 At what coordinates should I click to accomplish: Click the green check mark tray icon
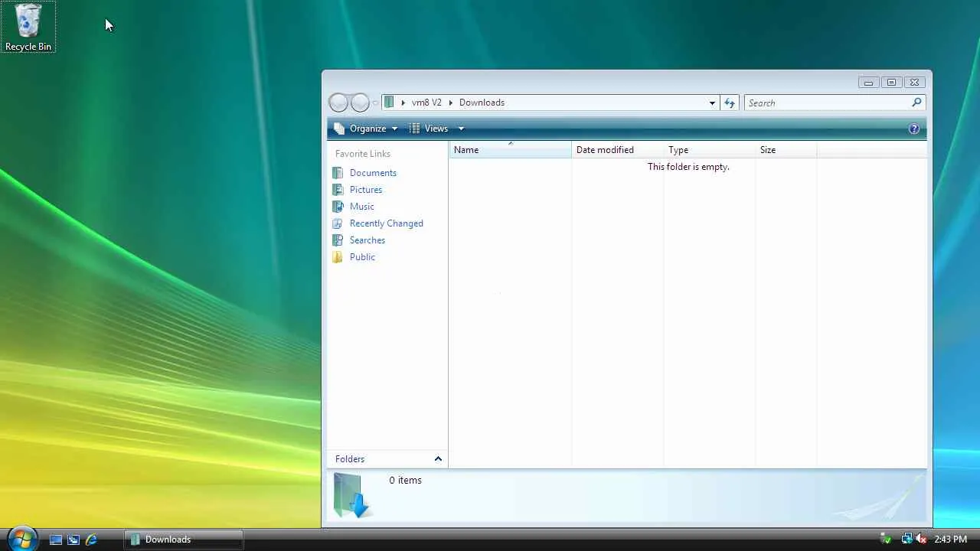coord(886,540)
